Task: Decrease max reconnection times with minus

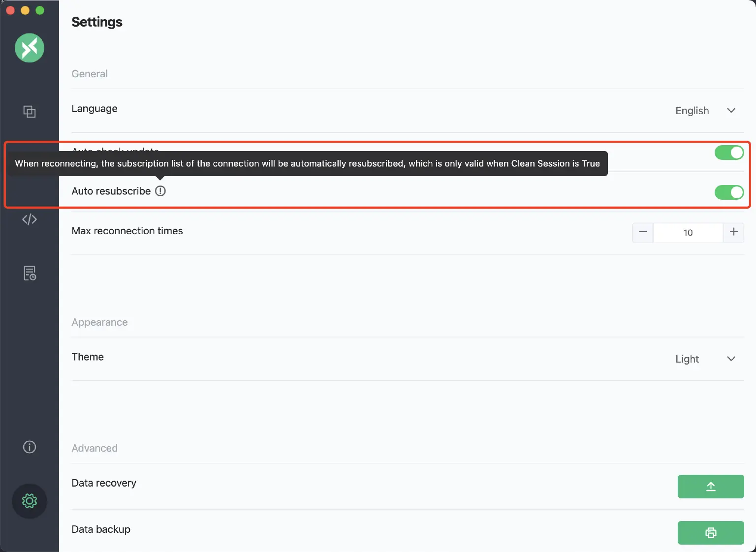Action: click(x=643, y=232)
